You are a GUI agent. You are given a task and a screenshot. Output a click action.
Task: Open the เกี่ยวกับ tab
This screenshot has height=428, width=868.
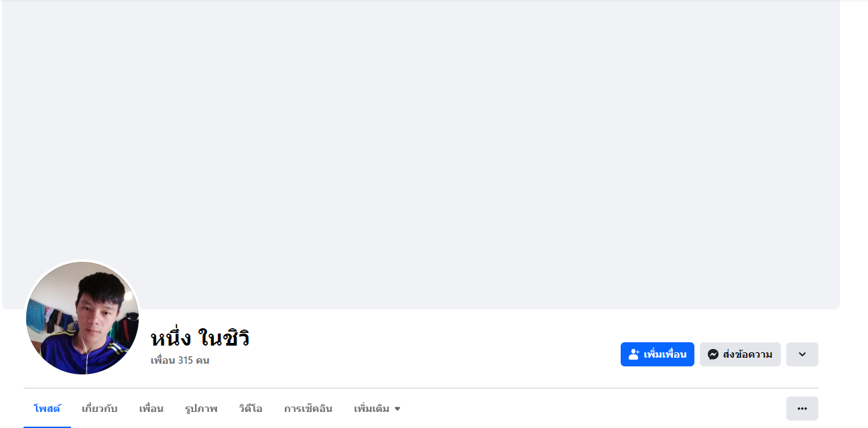(100, 409)
